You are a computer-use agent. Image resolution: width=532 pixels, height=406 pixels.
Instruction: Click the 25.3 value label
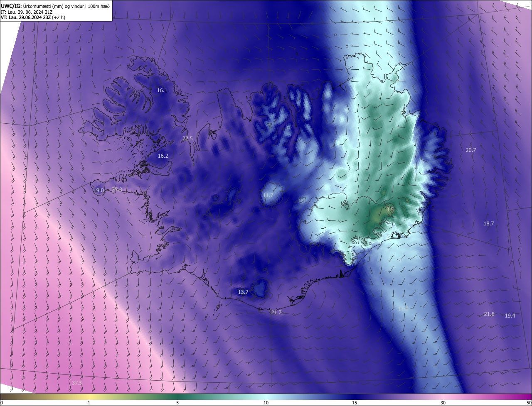[117, 190]
